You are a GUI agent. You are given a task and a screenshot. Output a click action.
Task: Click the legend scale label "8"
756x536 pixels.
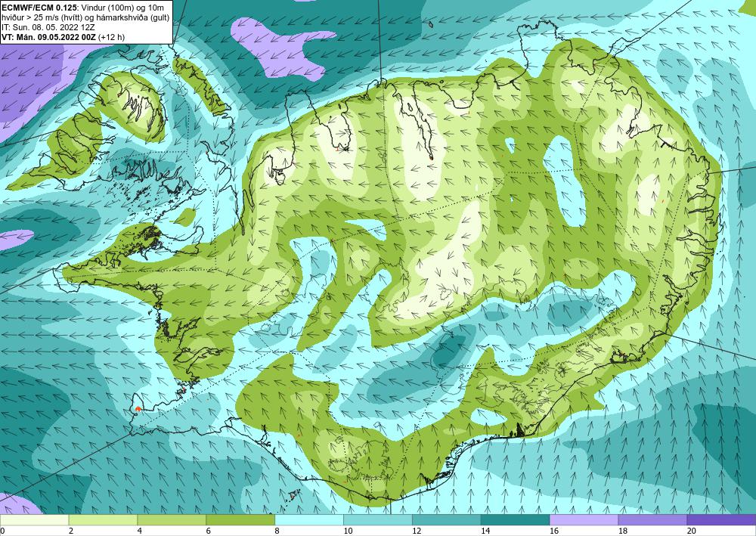[277, 531]
